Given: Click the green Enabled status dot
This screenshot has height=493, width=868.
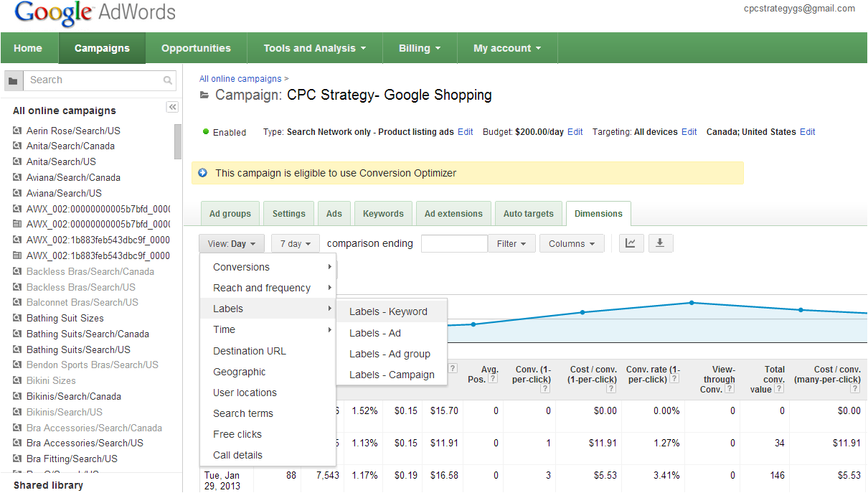Looking at the screenshot, I should pos(206,131).
